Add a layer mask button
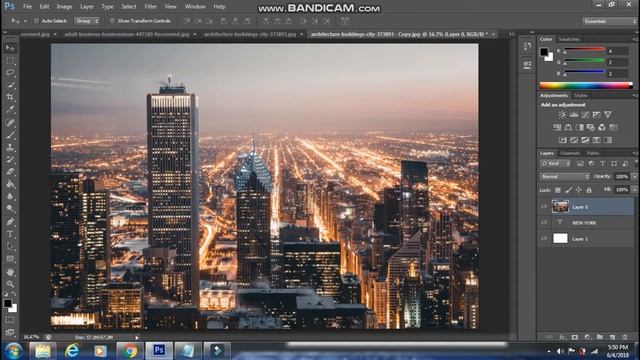 coord(575,337)
